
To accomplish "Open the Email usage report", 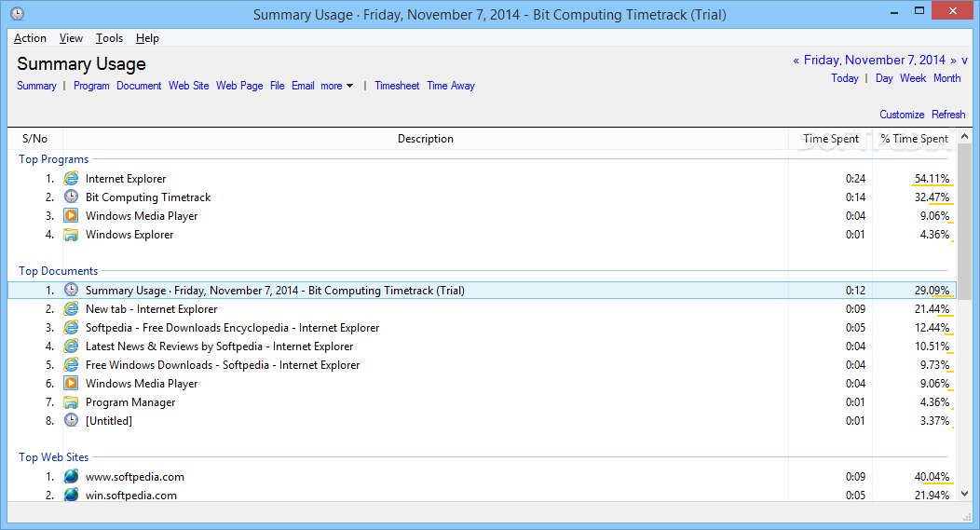I will [x=303, y=86].
